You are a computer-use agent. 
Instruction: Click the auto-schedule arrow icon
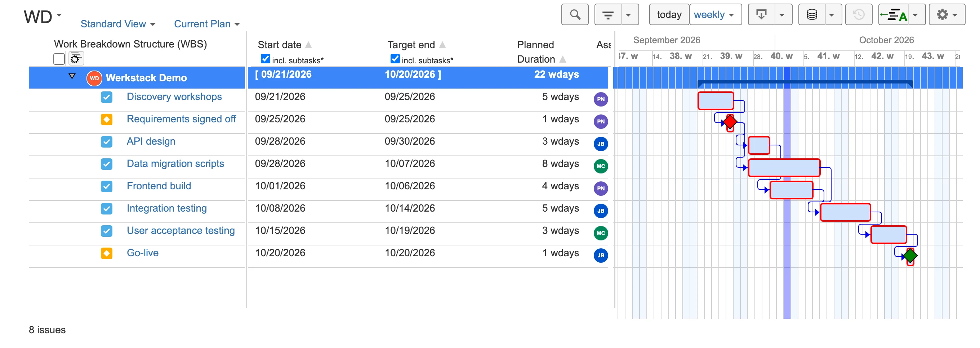[x=893, y=15]
